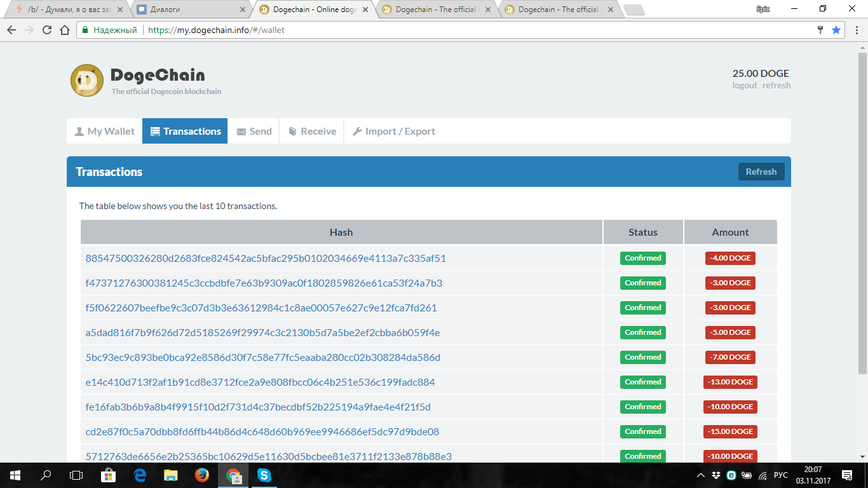The image size is (868, 488).
Task: Click the Confirmed badge in the 88547500 row
Action: coord(643,259)
